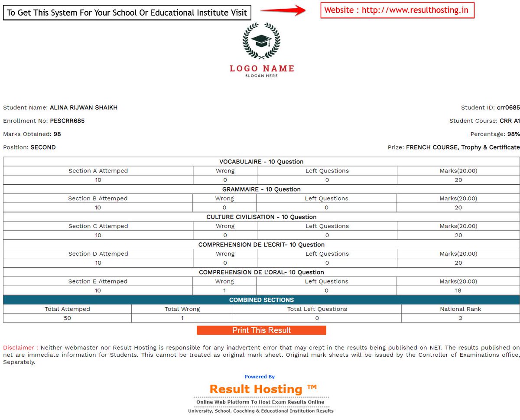
Task: Click the Total Wrong value of 1
Action: (x=182, y=318)
